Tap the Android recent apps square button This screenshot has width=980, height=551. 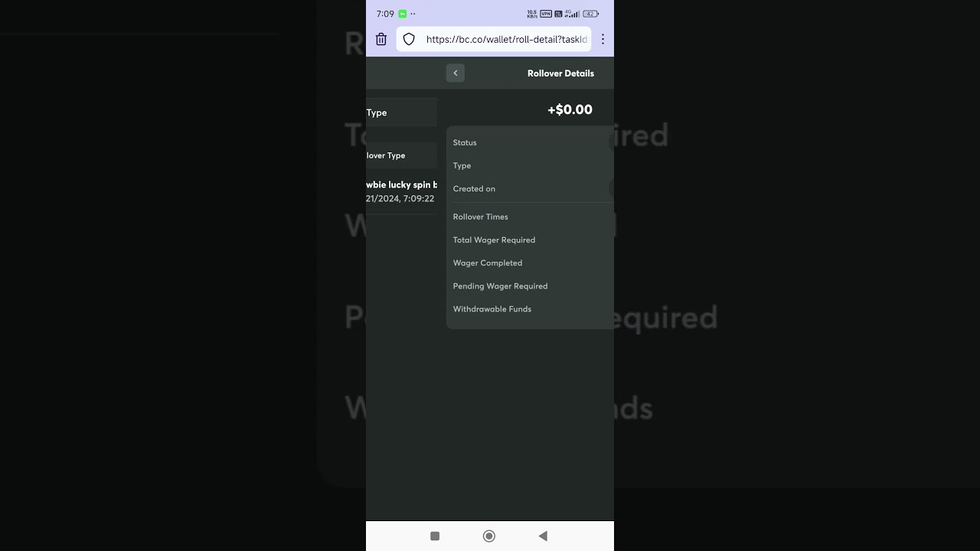pos(435,536)
